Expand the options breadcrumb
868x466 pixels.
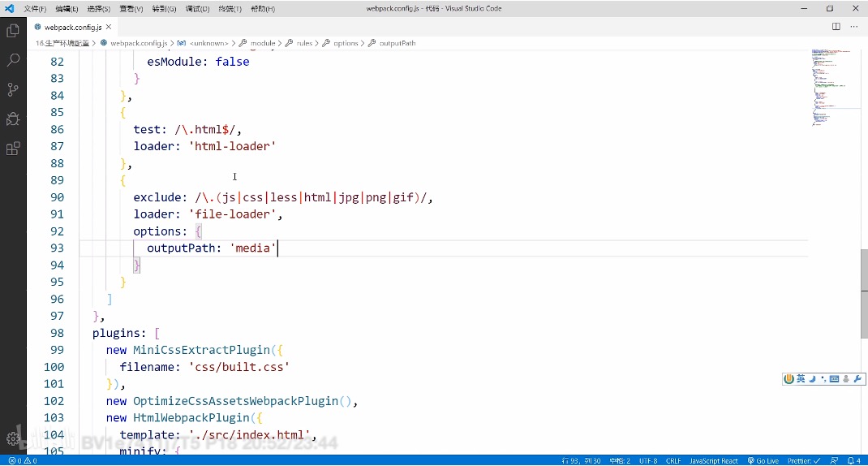[x=340, y=43]
